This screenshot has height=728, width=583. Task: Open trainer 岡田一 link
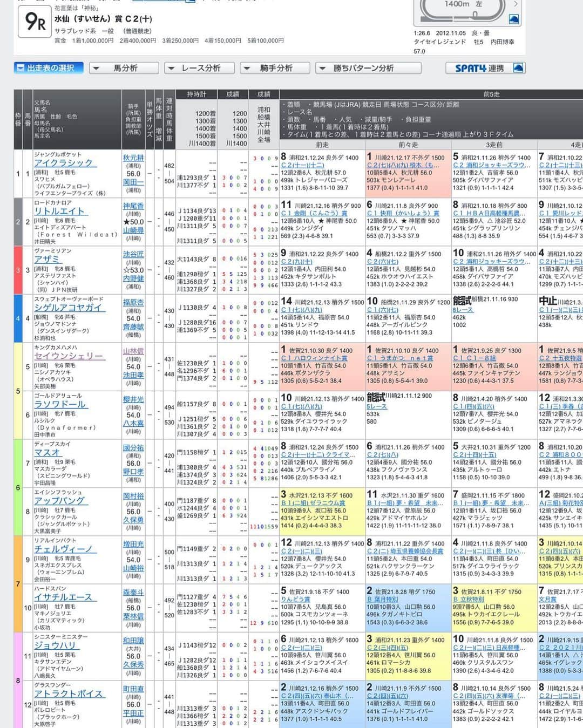[x=133, y=182]
